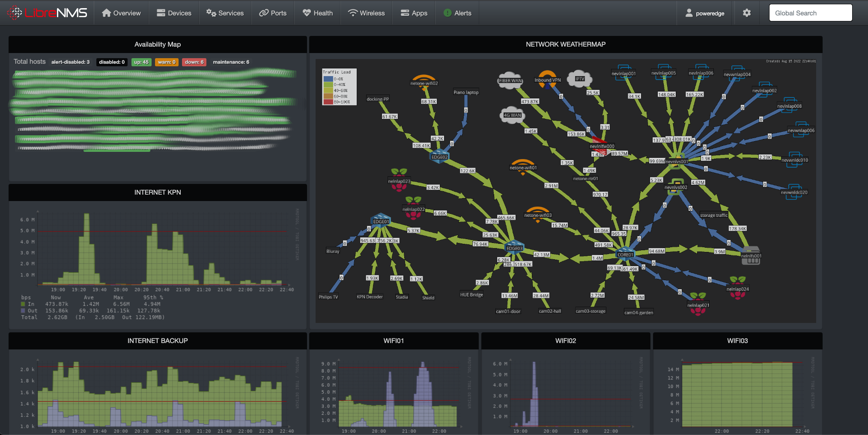Click the 'warn: 0' host badge

tap(167, 62)
